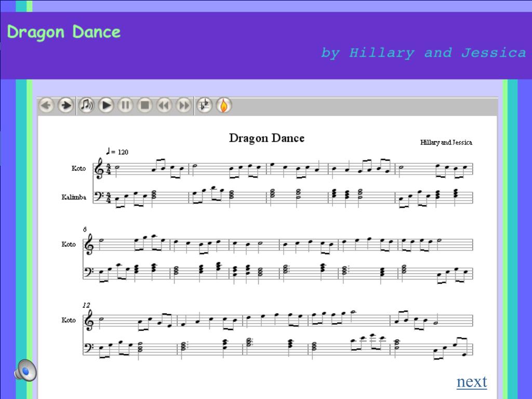532x399 pixels.
Task: Click measure number 6
Action: pyautogui.click(x=85, y=230)
